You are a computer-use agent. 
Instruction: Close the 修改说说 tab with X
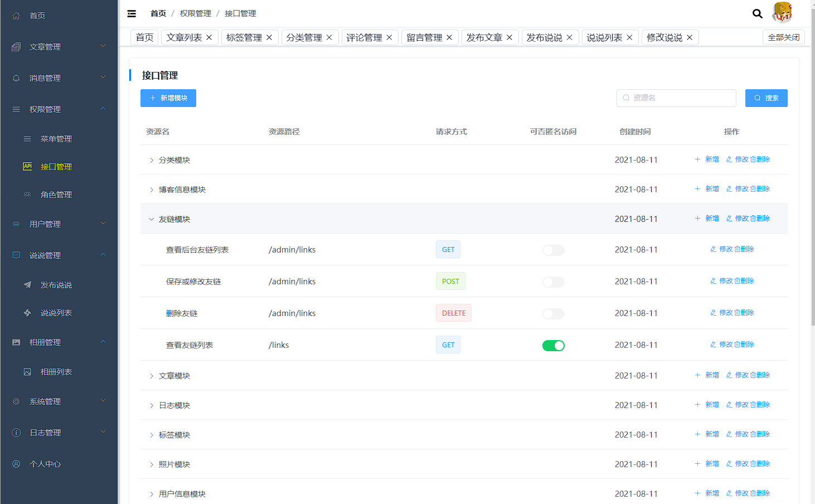click(x=690, y=37)
